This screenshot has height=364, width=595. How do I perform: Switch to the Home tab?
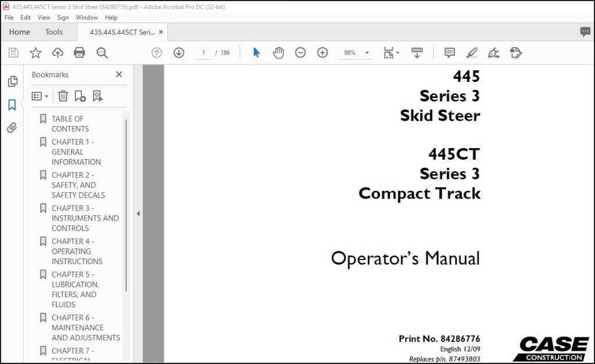point(19,33)
